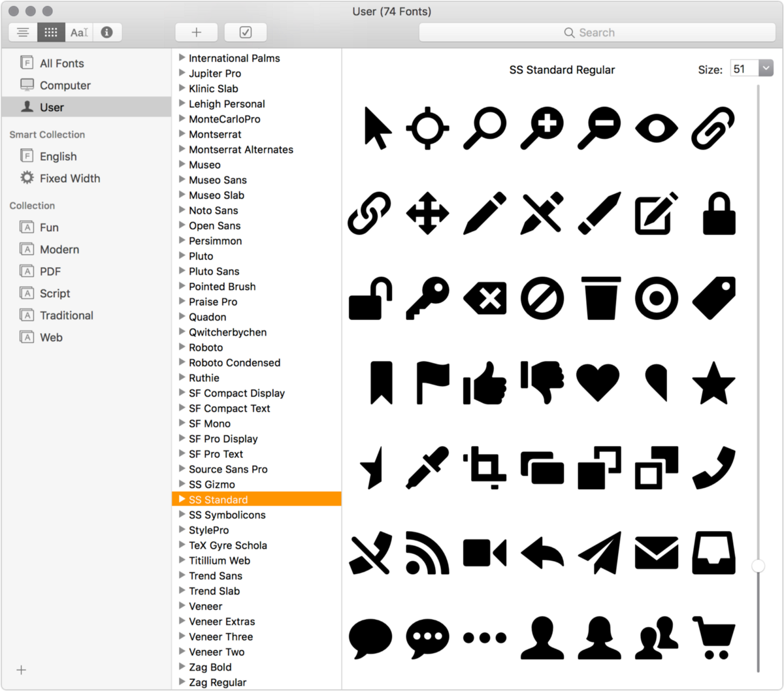784x691 pixels.
Task: Add fonts using the + toolbar button
Action: tap(196, 32)
